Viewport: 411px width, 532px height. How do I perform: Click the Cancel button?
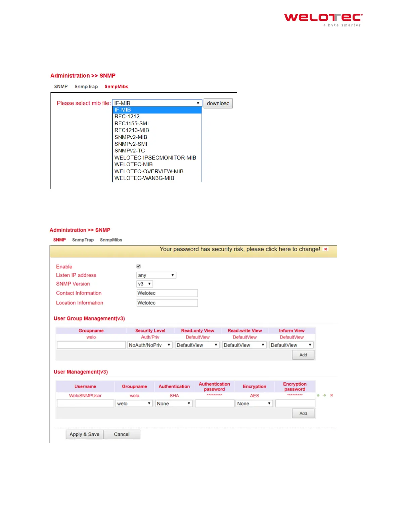coord(122,434)
